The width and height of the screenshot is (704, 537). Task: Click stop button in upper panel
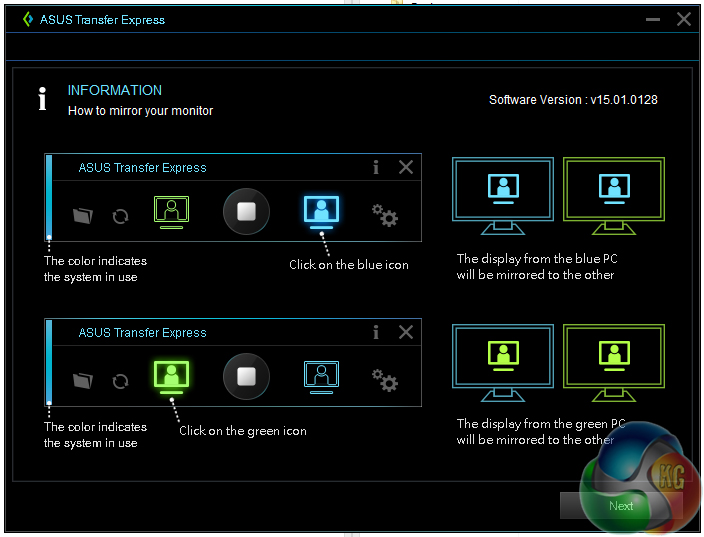coord(246,211)
